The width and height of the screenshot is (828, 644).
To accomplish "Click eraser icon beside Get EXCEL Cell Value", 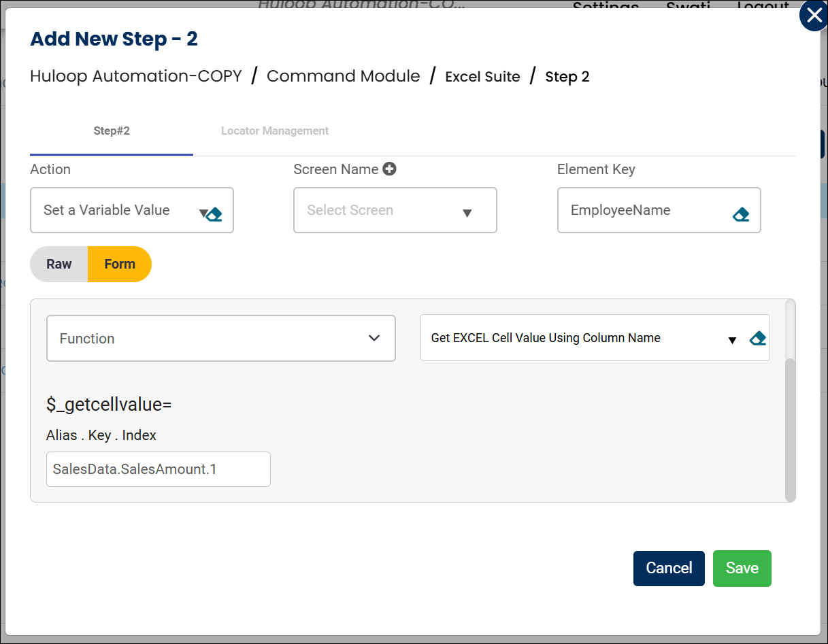I will (757, 339).
